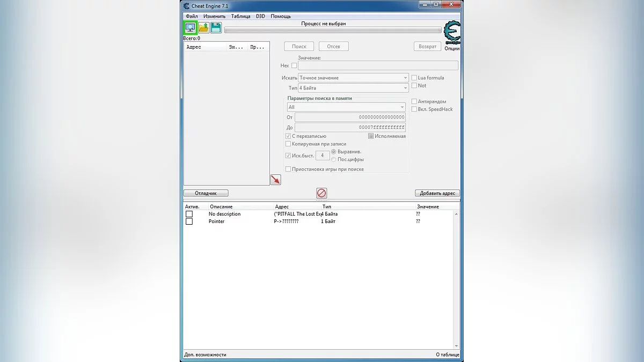Click the red clear list circle icon
644x362 pixels.
322,193
